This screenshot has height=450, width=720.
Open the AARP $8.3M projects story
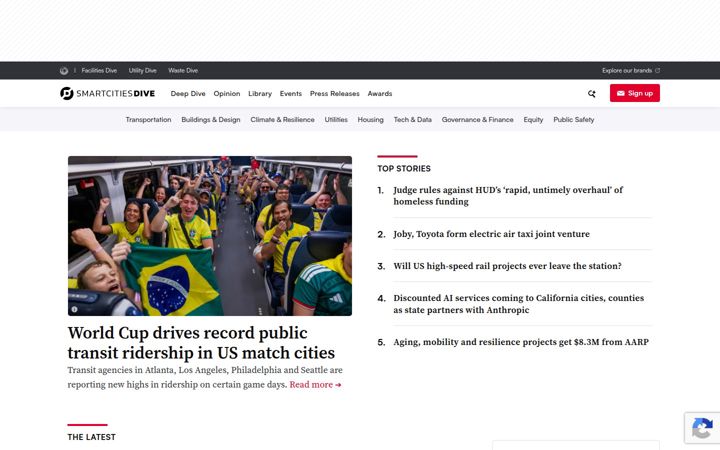tap(521, 342)
